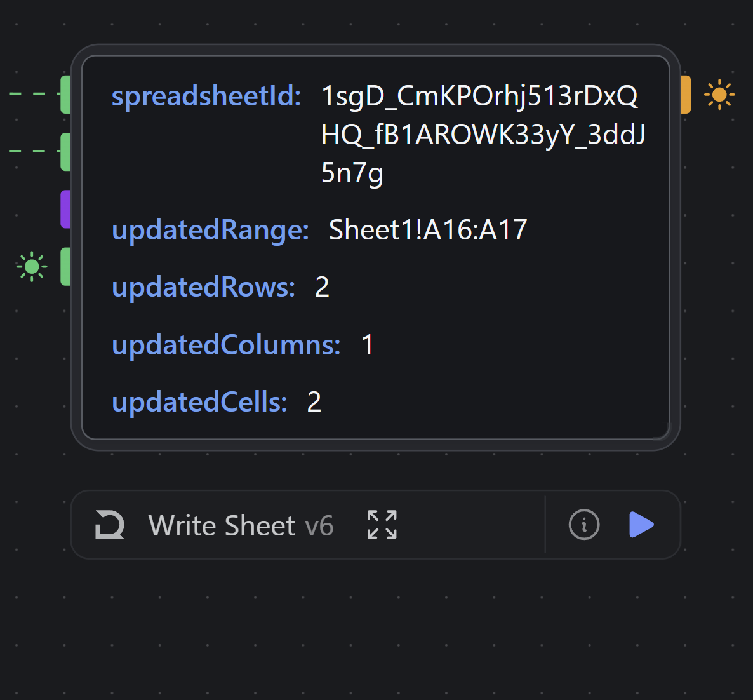Select the second green input port

click(x=65, y=152)
